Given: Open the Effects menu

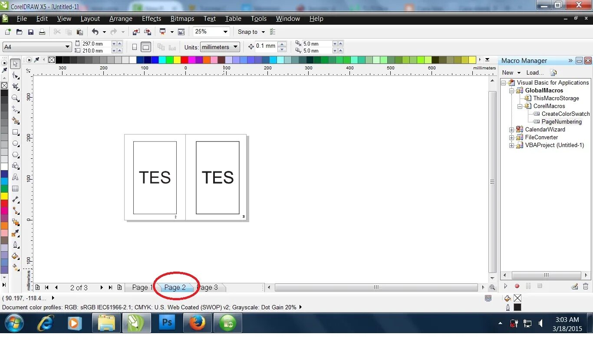Looking at the screenshot, I should point(152,19).
